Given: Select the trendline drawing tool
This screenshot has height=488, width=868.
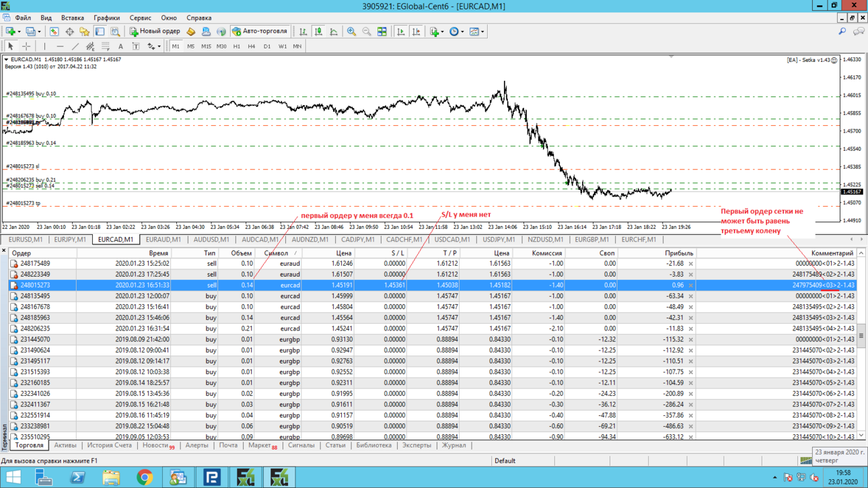Looking at the screenshot, I should pos(75,46).
